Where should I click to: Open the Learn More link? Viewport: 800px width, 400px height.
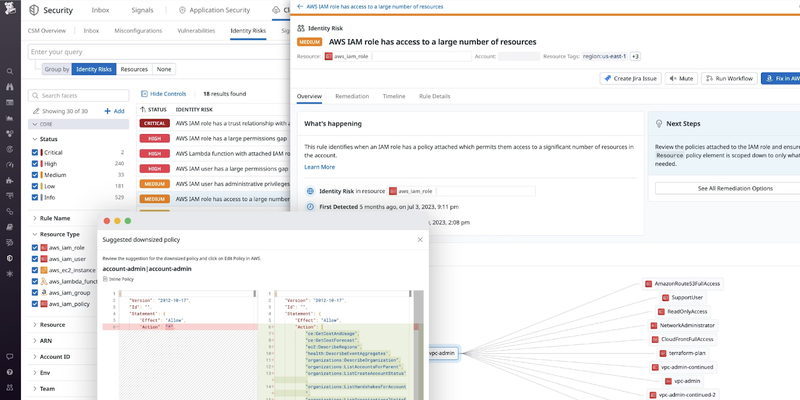pyautogui.click(x=319, y=167)
